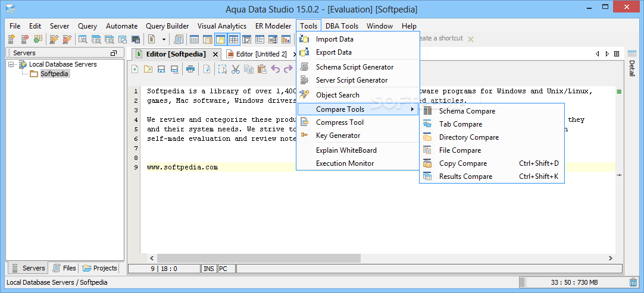
Task: Click the cursor position 9 | 18 : 0 field
Action: pos(164,269)
